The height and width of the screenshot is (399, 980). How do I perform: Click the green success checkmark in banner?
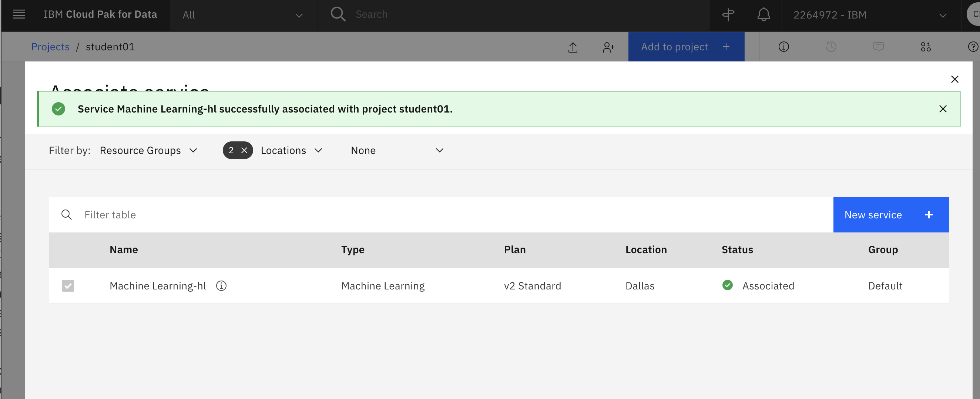[58, 109]
